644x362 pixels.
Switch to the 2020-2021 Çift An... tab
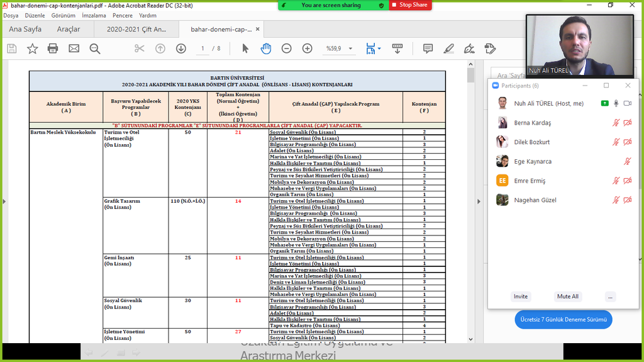tap(136, 29)
